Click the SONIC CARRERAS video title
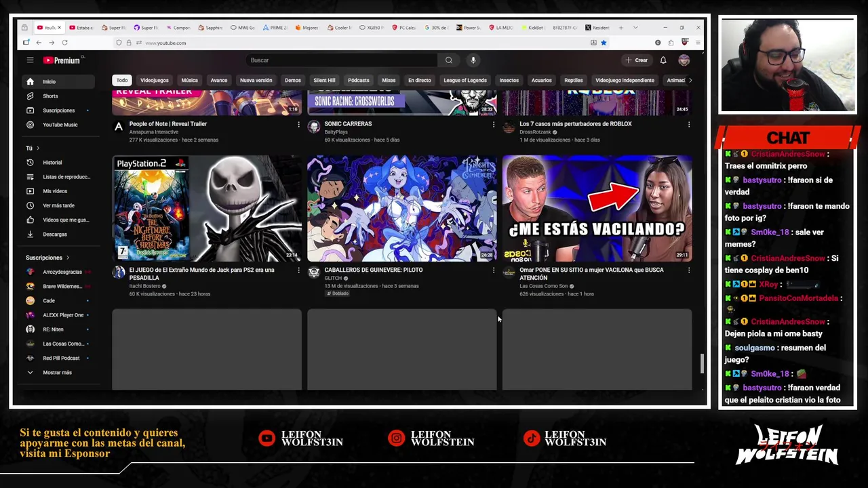This screenshot has height=488, width=868. 348,124
